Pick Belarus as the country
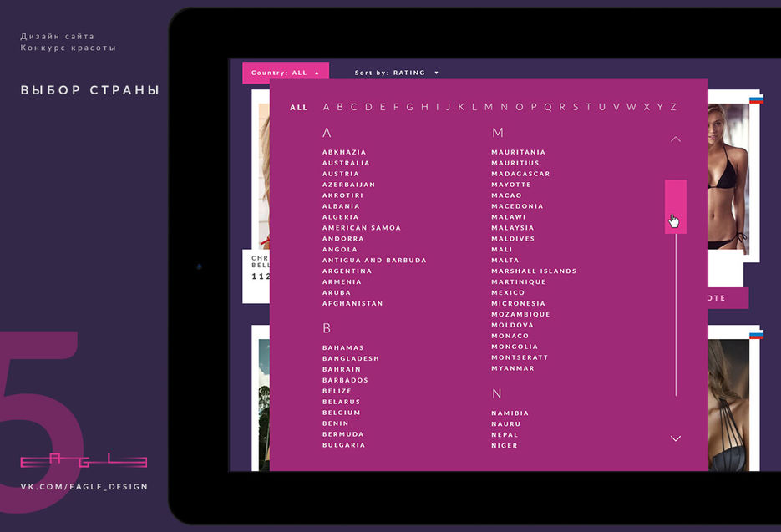781x532 pixels. (x=341, y=402)
